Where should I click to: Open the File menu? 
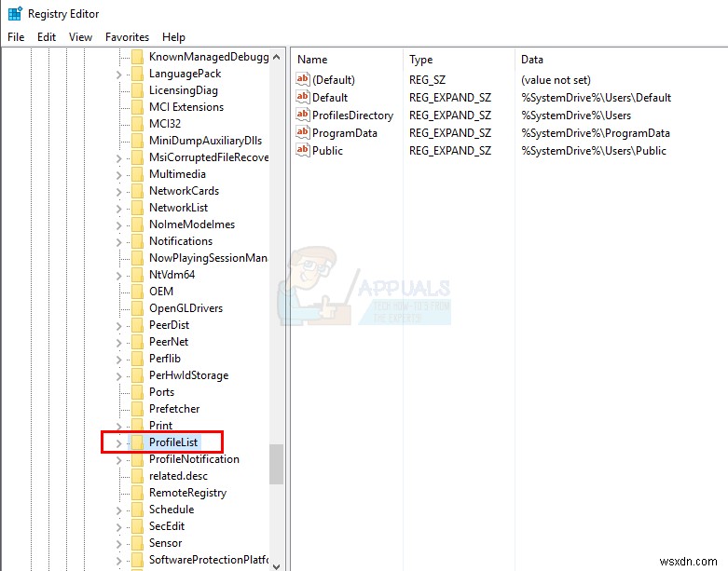(16, 37)
